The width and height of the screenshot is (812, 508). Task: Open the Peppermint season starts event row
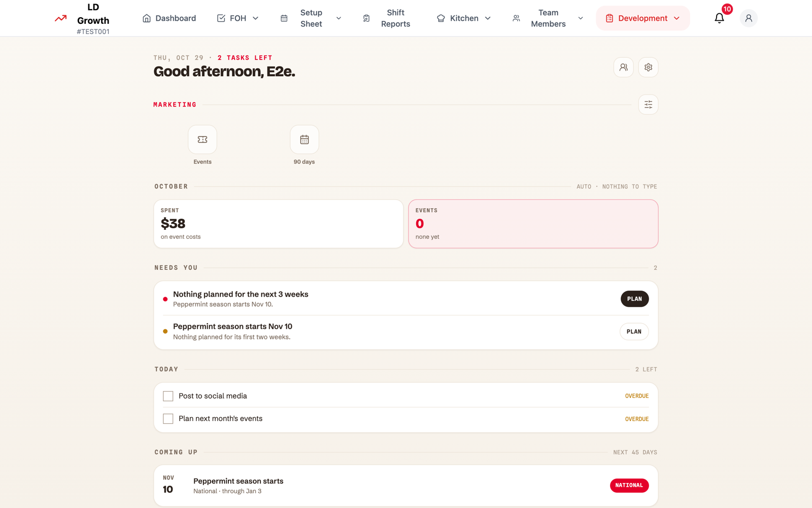click(x=406, y=486)
